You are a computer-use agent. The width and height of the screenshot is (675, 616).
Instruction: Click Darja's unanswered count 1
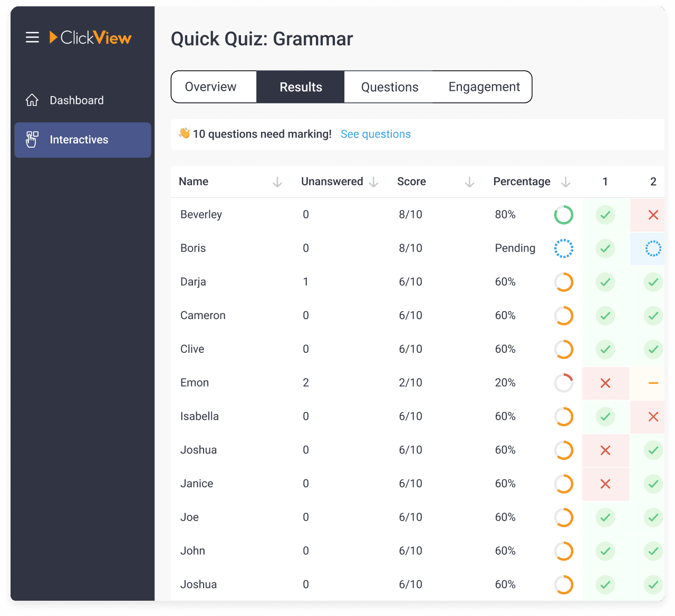pos(305,282)
